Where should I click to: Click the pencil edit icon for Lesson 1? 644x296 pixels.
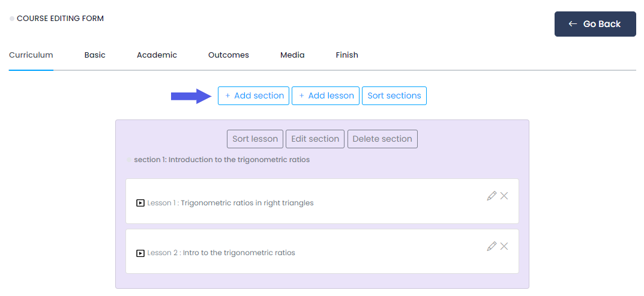pos(492,196)
